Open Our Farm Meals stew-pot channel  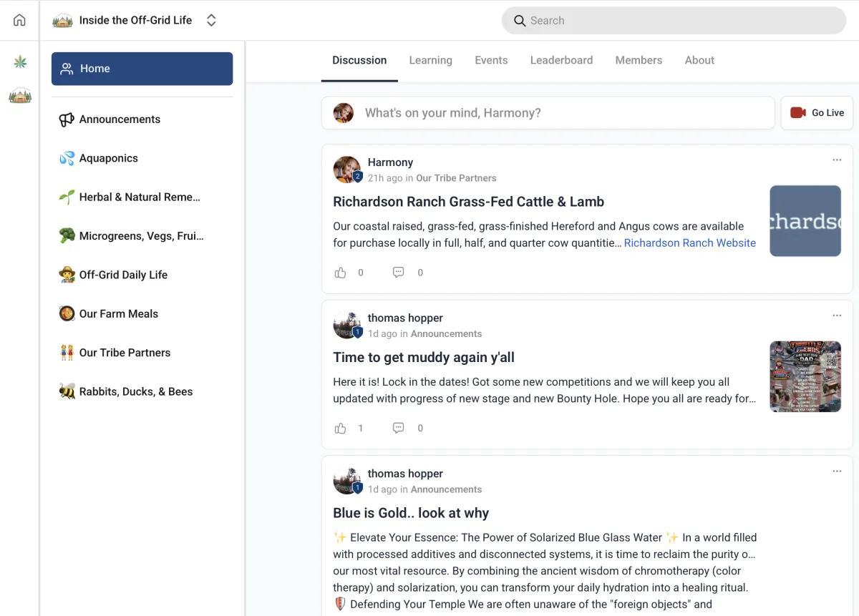tap(118, 313)
